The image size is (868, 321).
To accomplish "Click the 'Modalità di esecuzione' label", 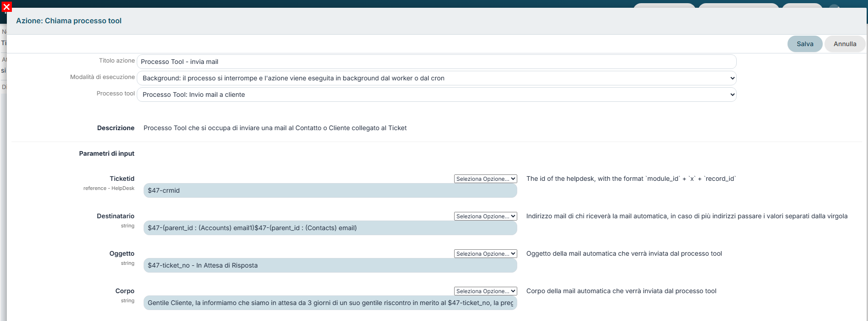I will point(102,77).
